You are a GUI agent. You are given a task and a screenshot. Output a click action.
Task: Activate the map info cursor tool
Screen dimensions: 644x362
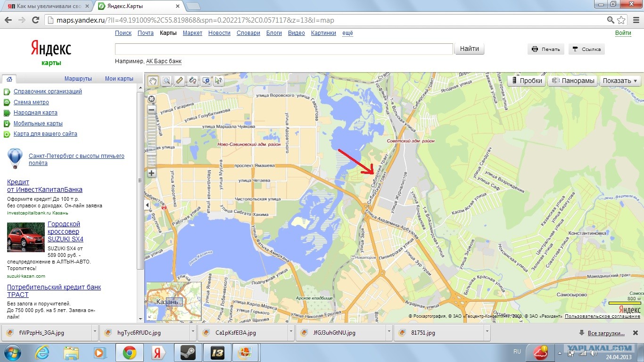(218, 81)
